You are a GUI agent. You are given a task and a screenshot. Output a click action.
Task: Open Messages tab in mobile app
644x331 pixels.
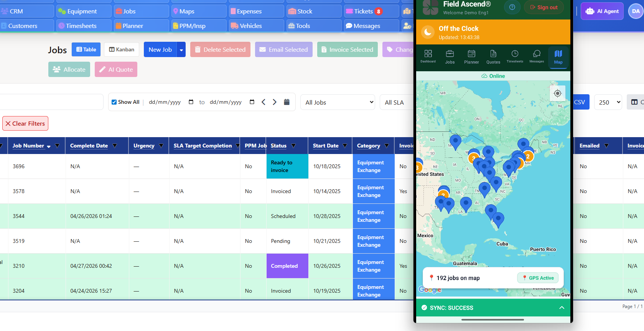537,56
